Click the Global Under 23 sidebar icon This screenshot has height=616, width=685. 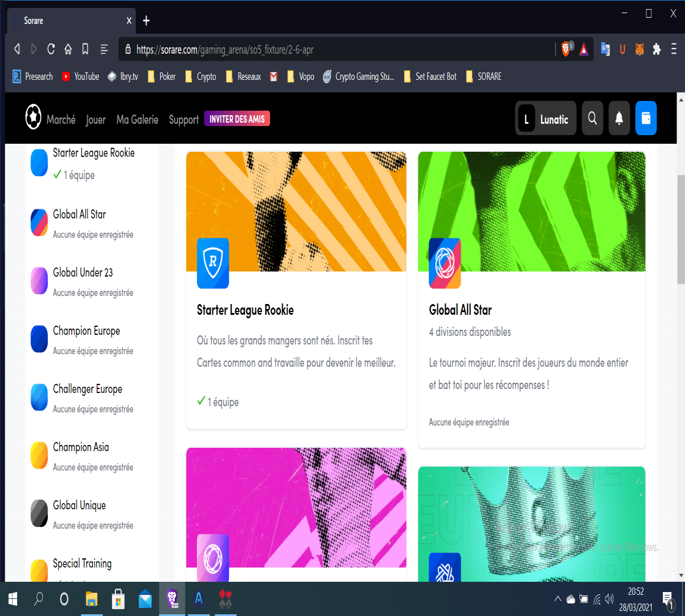click(39, 281)
